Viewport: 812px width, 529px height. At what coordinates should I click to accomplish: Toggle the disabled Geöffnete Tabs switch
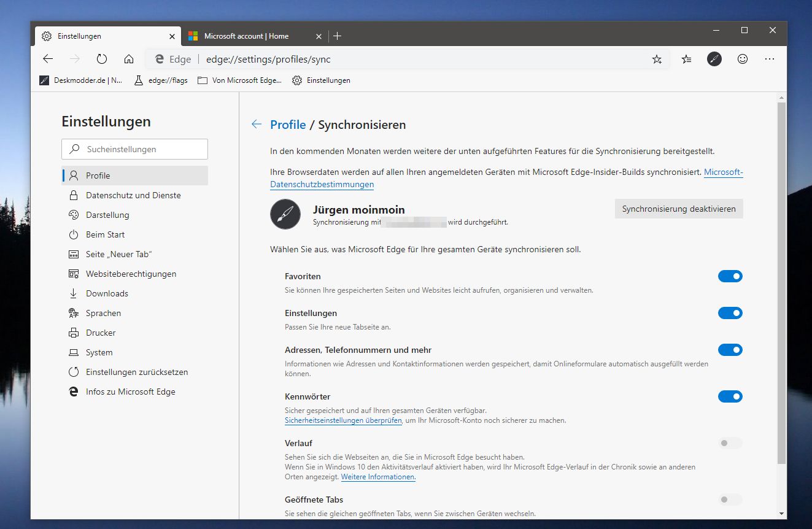click(730, 500)
